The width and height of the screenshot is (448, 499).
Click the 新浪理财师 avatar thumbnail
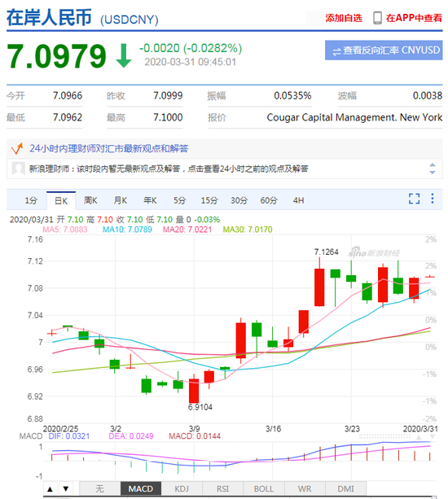click(x=18, y=169)
